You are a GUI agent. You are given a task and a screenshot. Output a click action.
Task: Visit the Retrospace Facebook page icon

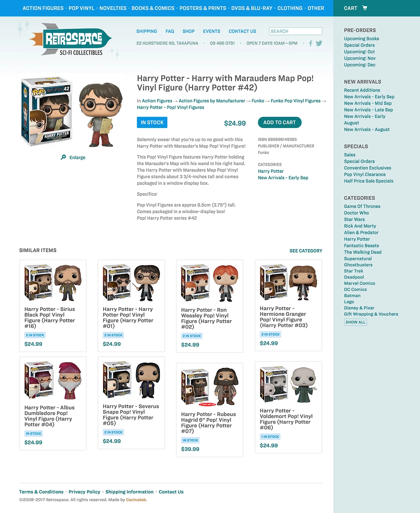coord(310,43)
